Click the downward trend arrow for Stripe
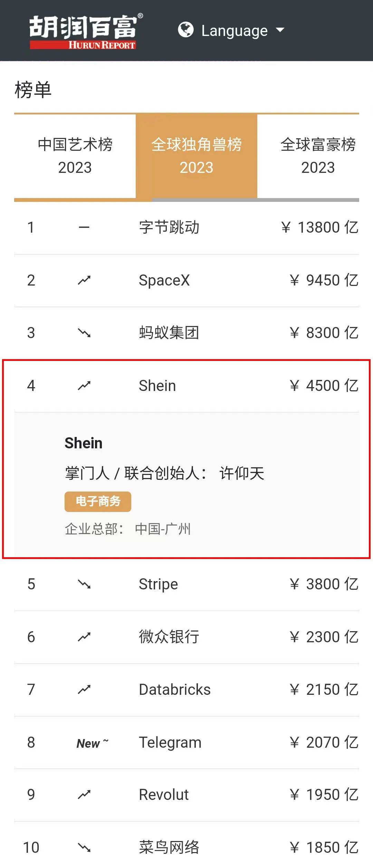The width and height of the screenshot is (373, 868). pos(84,584)
